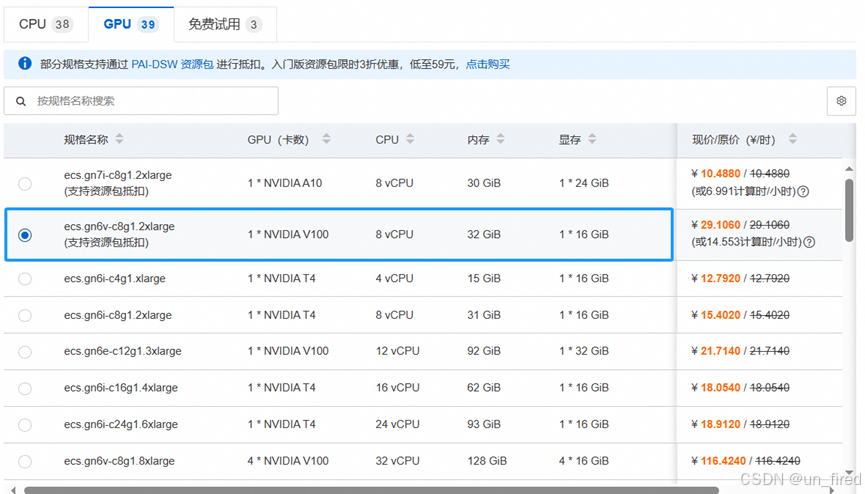Select radio for ecs.gn6i-c16g1.4xlarge
865x494 pixels.
pyautogui.click(x=25, y=389)
